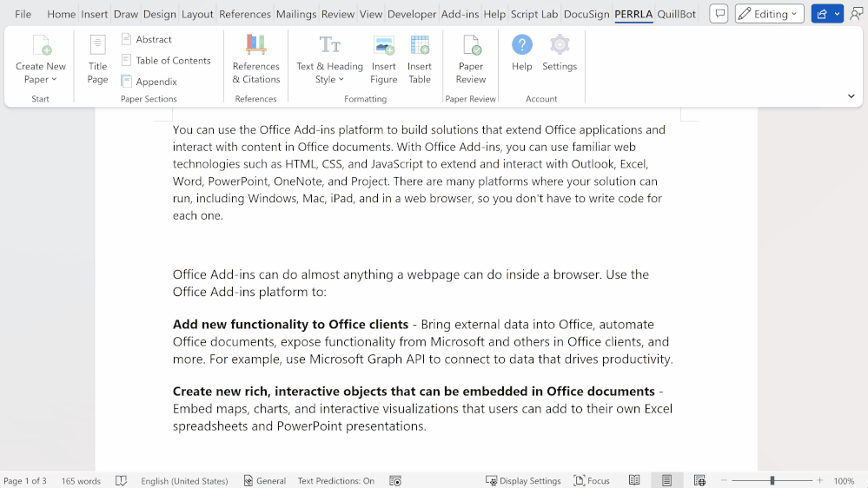The height and width of the screenshot is (488, 868).
Task: Click the line 'Office Add-ins platform to:'
Action: (249, 292)
